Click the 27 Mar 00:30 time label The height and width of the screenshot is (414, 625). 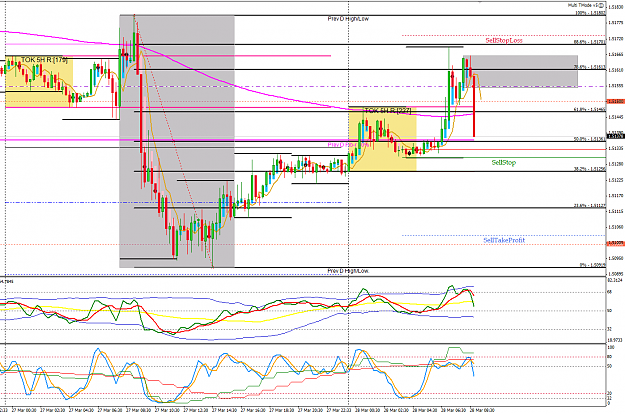click(24, 410)
